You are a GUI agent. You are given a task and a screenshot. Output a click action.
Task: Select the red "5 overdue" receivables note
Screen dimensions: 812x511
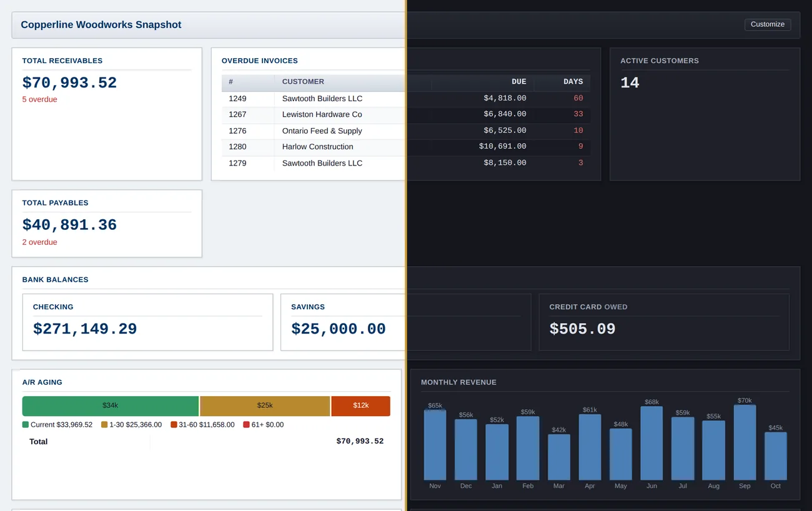click(39, 99)
